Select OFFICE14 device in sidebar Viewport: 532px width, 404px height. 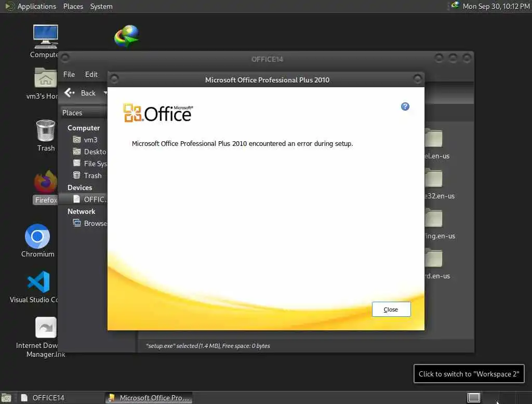89,199
